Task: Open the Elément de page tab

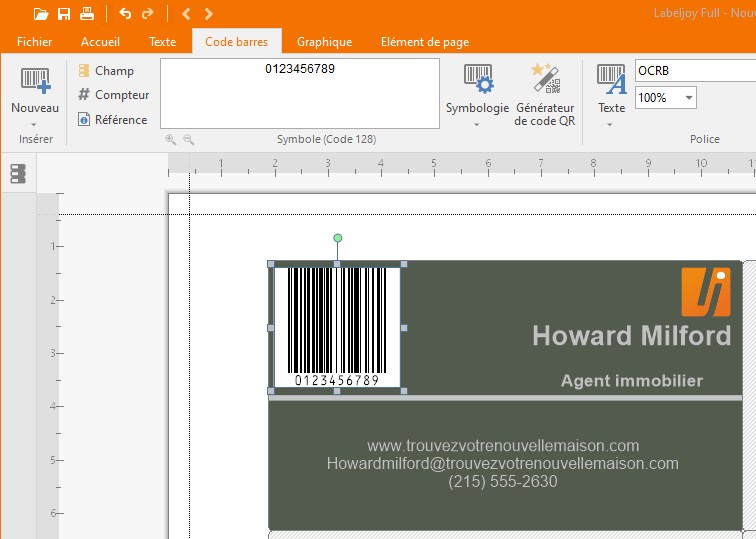Action: coord(425,42)
